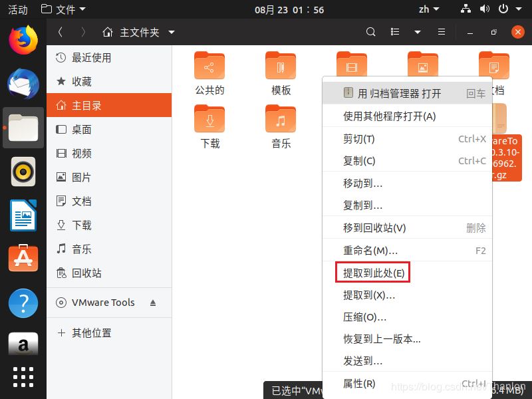Screen dimensions: 532x399
Task: Show the applications grid
Action: click(23, 376)
